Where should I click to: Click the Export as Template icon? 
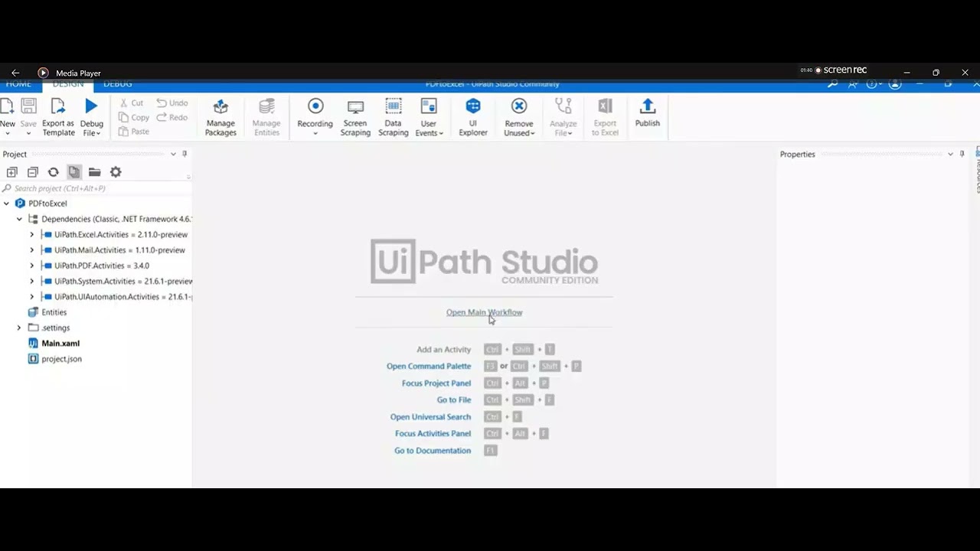click(58, 106)
